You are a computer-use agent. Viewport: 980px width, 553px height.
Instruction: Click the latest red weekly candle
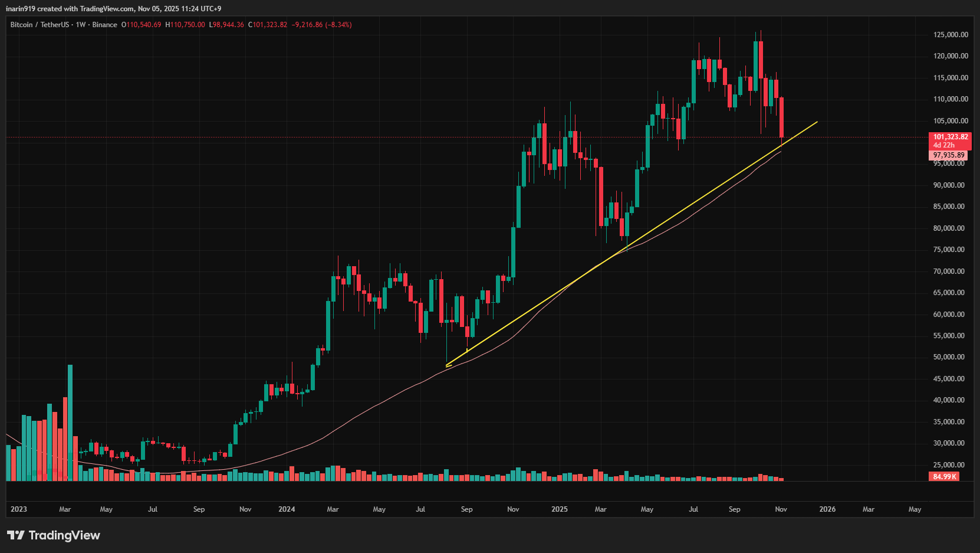[x=781, y=117]
